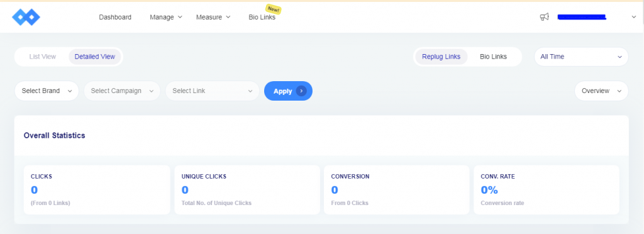Screen dimensions: 644x234
Task: Click the "From 0 Clicks" text
Action: click(x=350, y=203)
